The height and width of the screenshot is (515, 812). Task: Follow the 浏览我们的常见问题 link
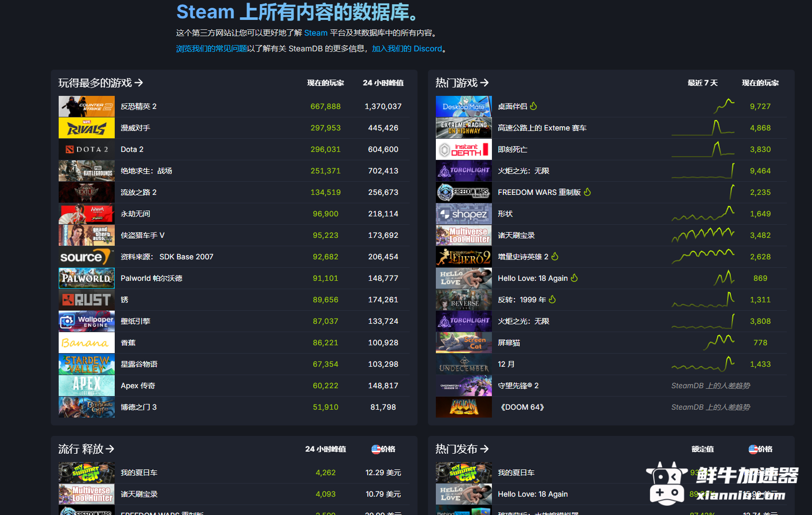212,49
